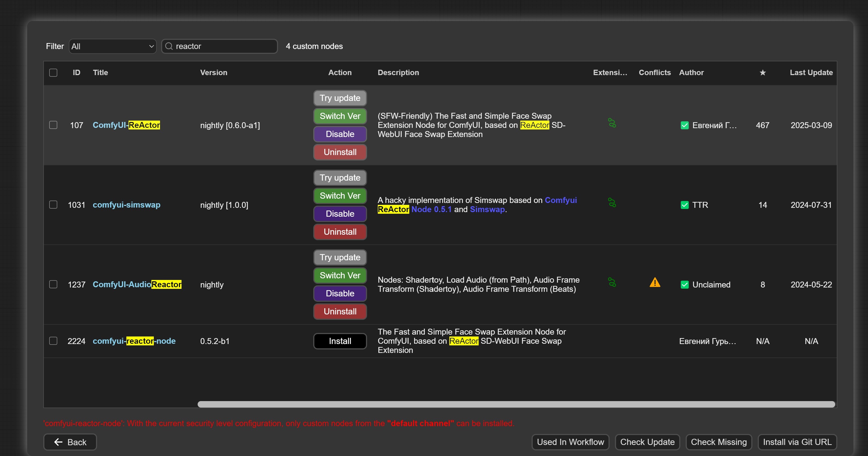Select the checkbox for row 1237
868x456 pixels.
53,284
